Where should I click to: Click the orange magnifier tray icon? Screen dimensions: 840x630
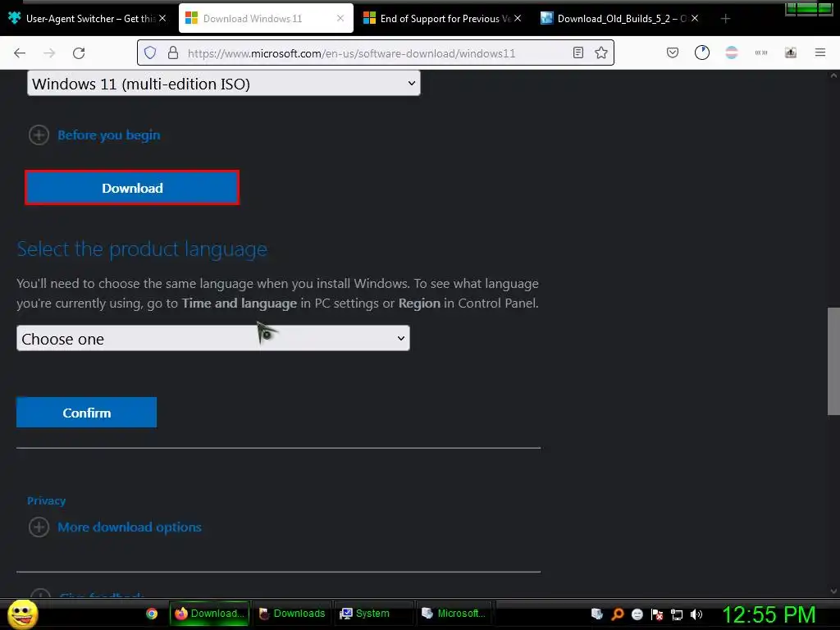(617, 614)
